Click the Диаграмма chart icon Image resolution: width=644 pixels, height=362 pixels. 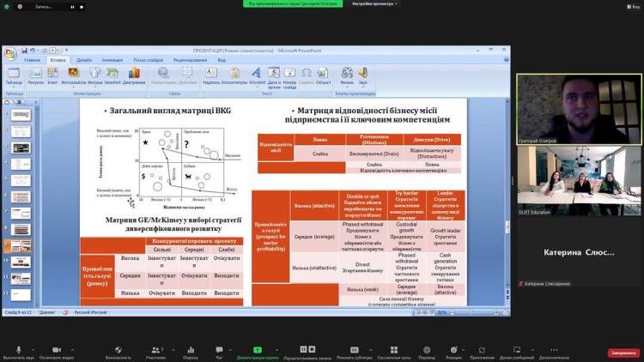(x=134, y=75)
